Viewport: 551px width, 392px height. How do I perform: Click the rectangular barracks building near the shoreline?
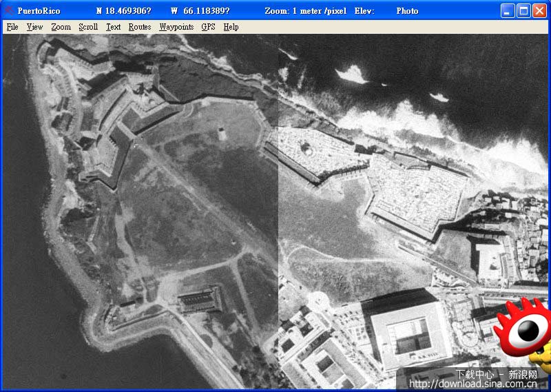200,300
